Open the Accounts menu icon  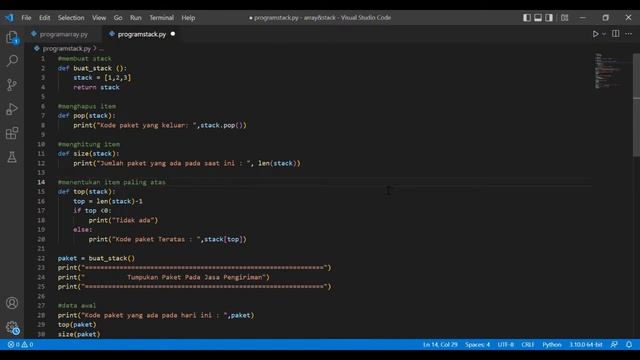coord(12,303)
